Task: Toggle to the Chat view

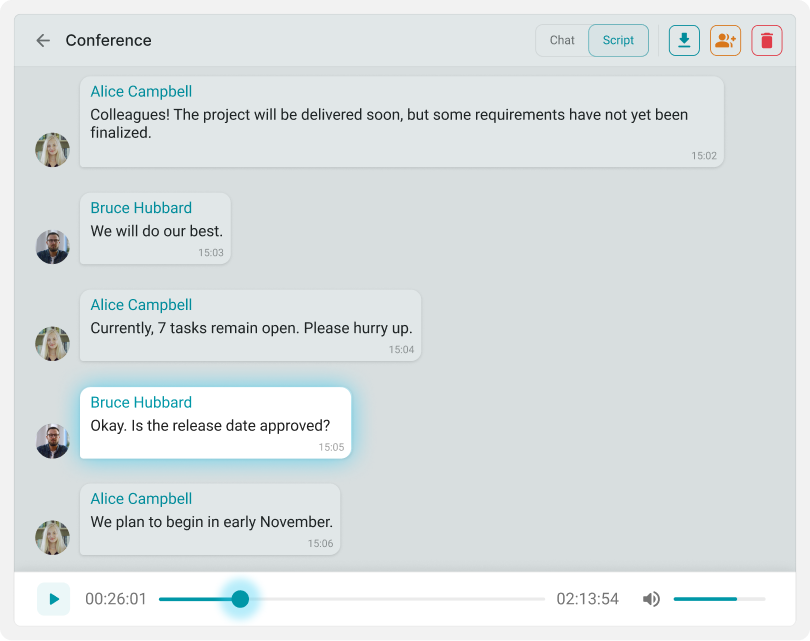Action: (560, 40)
